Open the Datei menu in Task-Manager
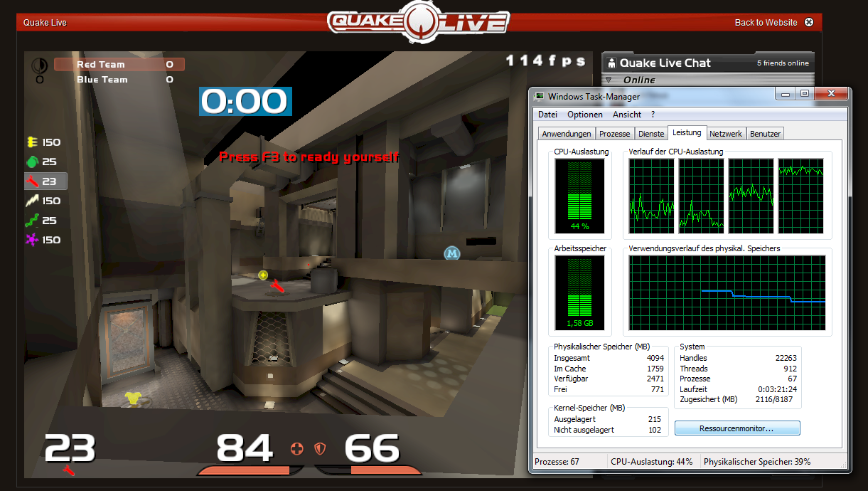This screenshot has width=868, height=491. click(547, 114)
